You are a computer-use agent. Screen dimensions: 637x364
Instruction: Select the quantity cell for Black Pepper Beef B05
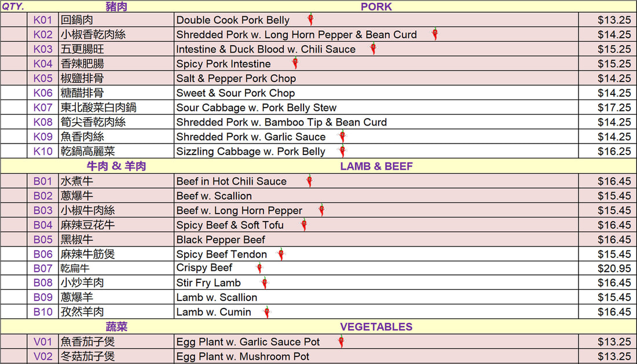[14, 240]
